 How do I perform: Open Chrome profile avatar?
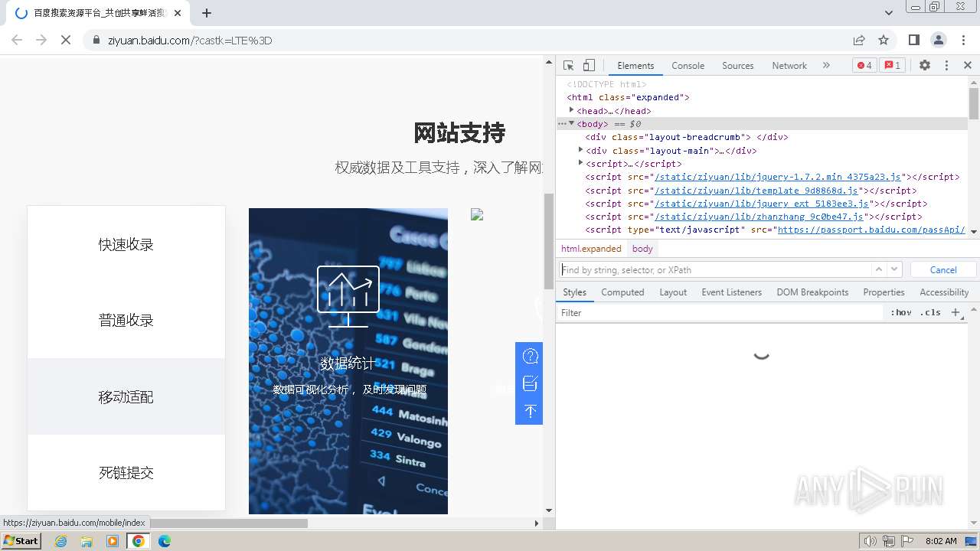click(939, 40)
